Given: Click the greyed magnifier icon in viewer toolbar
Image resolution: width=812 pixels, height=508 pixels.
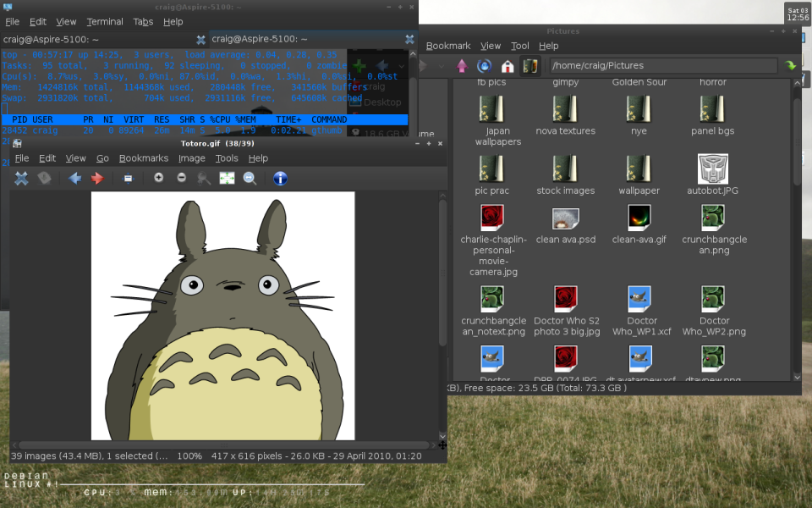Looking at the screenshot, I should tap(204, 179).
